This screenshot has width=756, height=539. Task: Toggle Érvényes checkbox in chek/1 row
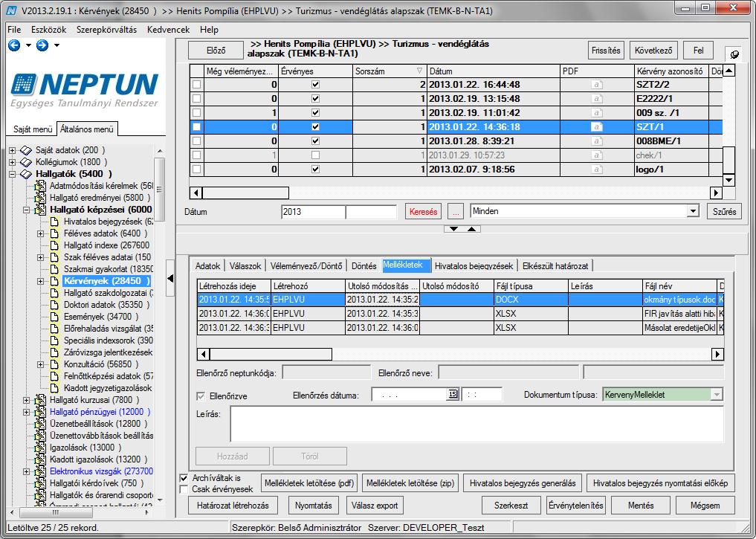tap(315, 155)
